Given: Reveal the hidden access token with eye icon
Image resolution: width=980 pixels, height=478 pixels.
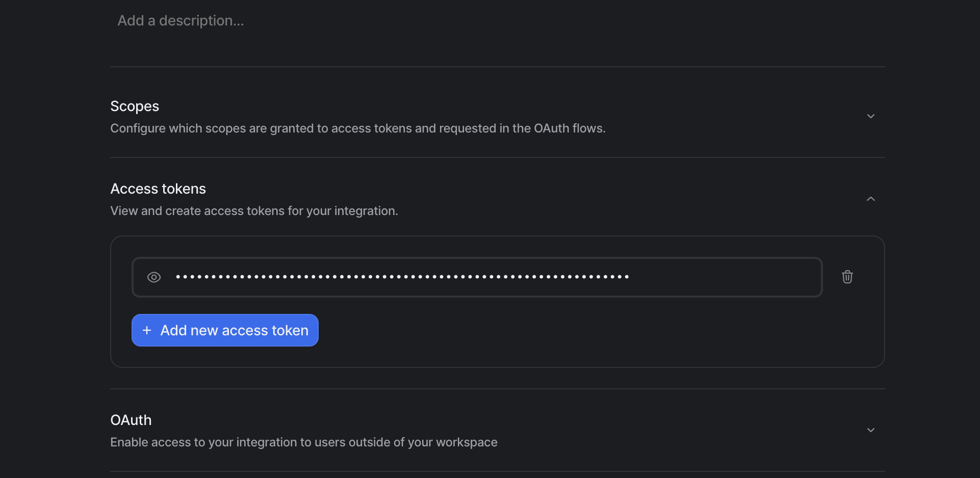Looking at the screenshot, I should click(x=153, y=277).
